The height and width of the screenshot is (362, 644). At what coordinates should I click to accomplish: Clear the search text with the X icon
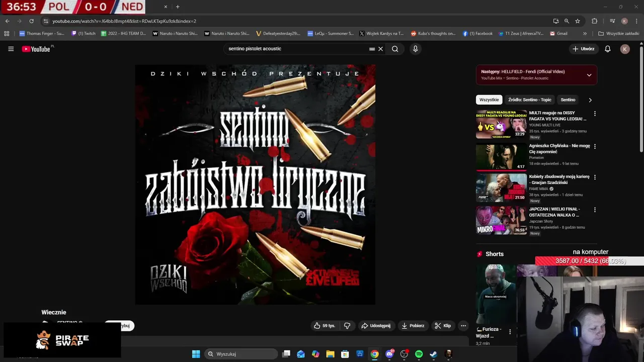pos(381,49)
